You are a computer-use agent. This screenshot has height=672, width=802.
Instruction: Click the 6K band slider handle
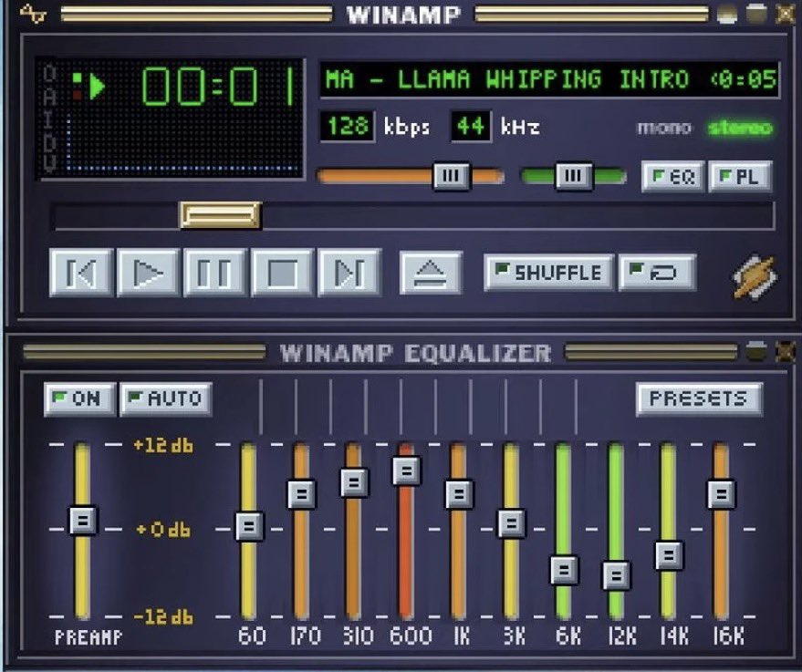click(564, 569)
